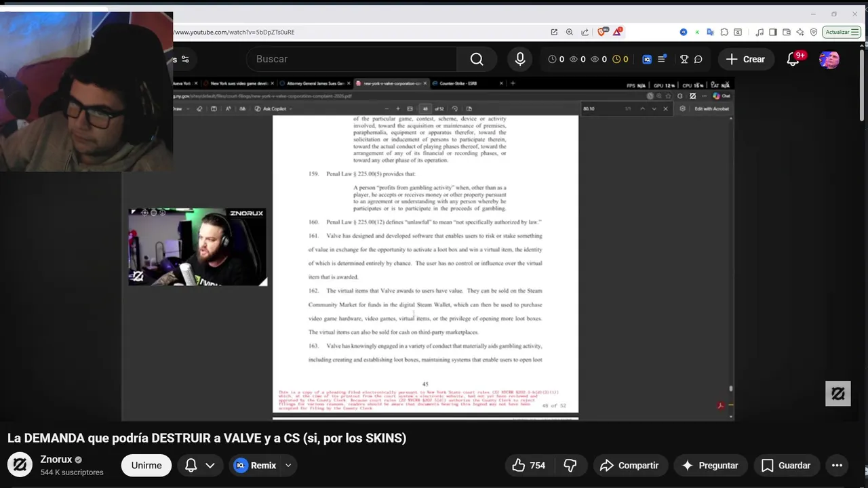This screenshot has width=868, height=488.
Task: Select 'Counter-Strike - ESRB' tab in video
Action: pyautogui.click(x=467, y=83)
